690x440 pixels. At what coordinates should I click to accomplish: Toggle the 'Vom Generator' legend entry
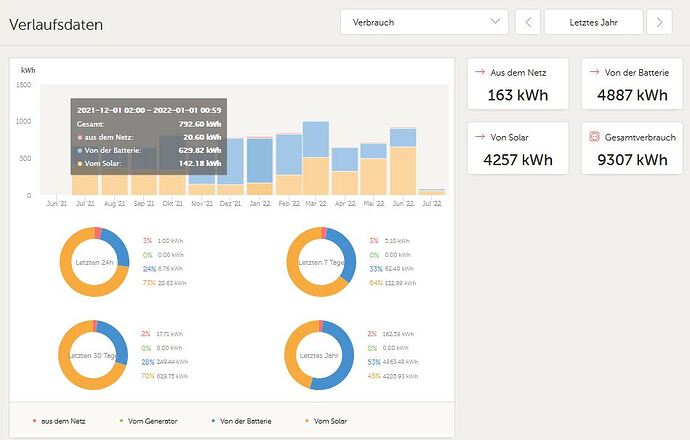pos(149,421)
